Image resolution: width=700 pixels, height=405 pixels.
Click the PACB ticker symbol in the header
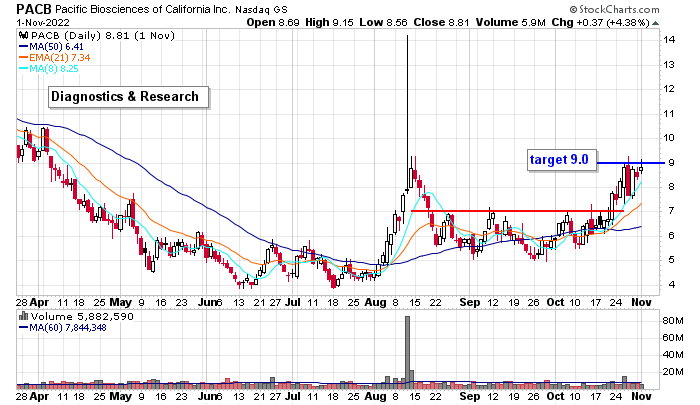coord(34,9)
